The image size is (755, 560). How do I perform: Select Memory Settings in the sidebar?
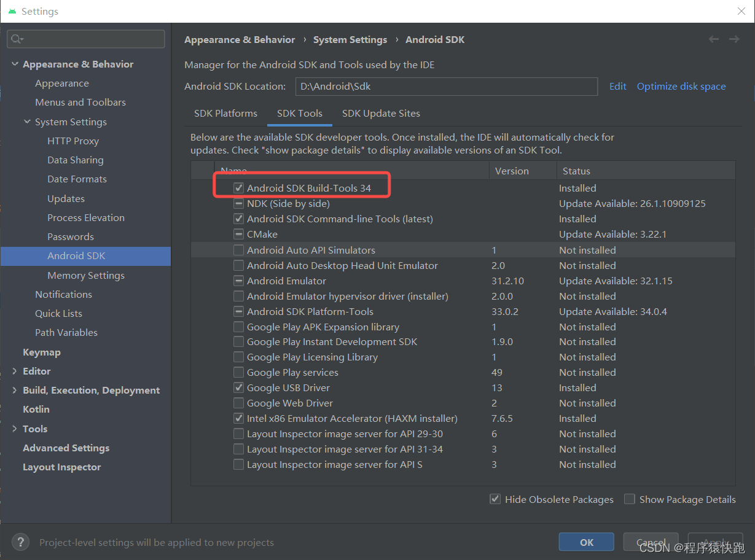85,275
